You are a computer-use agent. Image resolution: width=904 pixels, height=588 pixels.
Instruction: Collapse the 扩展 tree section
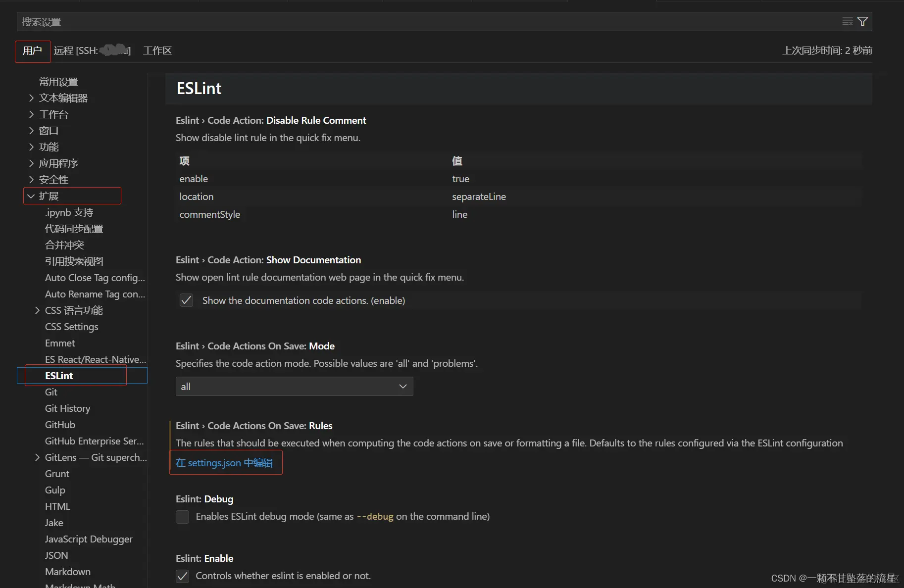(x=31, y=196)
